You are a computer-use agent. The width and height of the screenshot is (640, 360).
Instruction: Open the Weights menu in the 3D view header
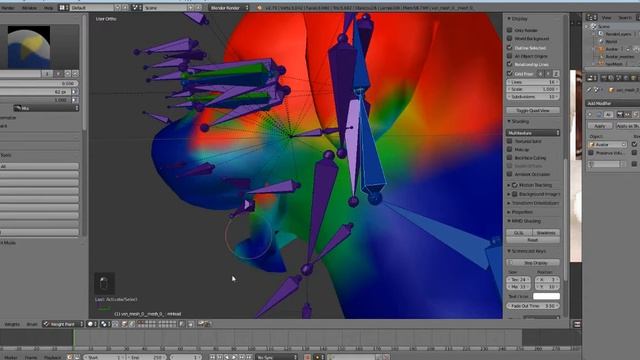tap(12, 324)
